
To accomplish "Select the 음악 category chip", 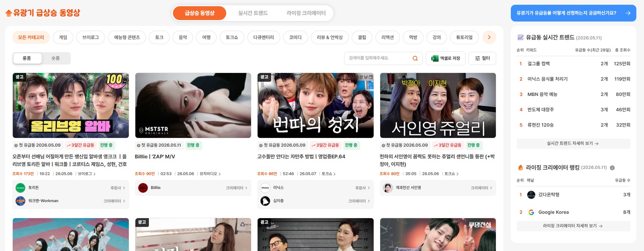I will pyautogui.click(x=183, y=37).
